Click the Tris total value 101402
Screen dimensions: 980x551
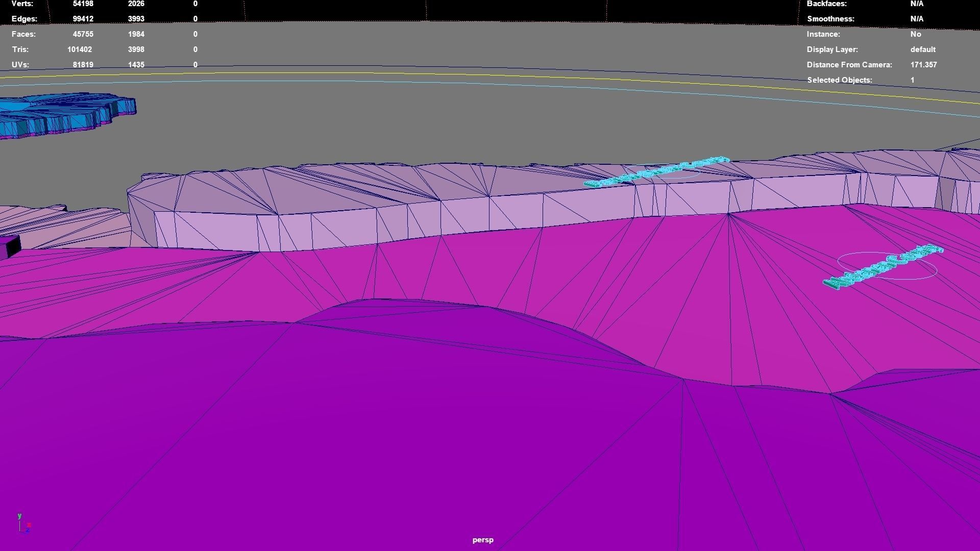80,49
